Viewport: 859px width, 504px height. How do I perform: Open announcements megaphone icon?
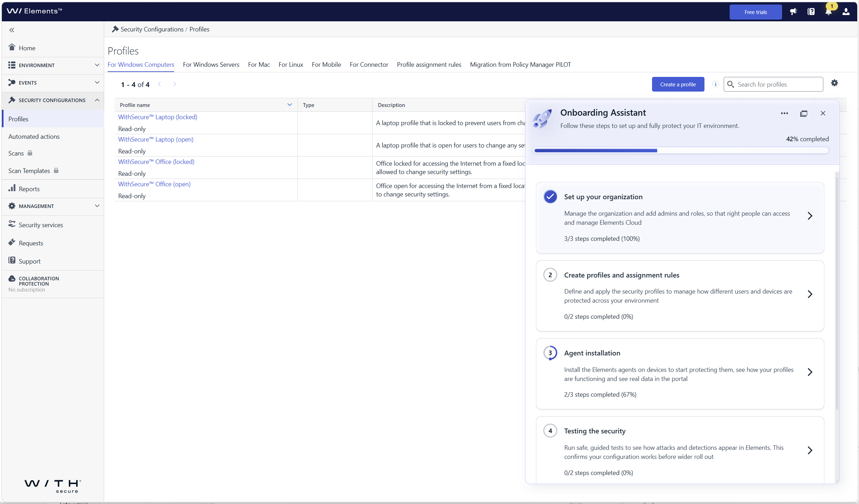pos(793,12)
